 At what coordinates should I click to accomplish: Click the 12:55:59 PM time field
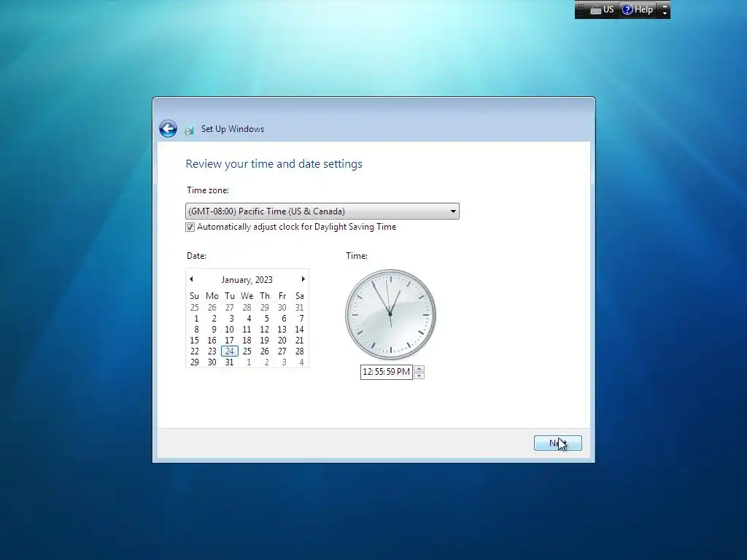[x=387, y=372]
